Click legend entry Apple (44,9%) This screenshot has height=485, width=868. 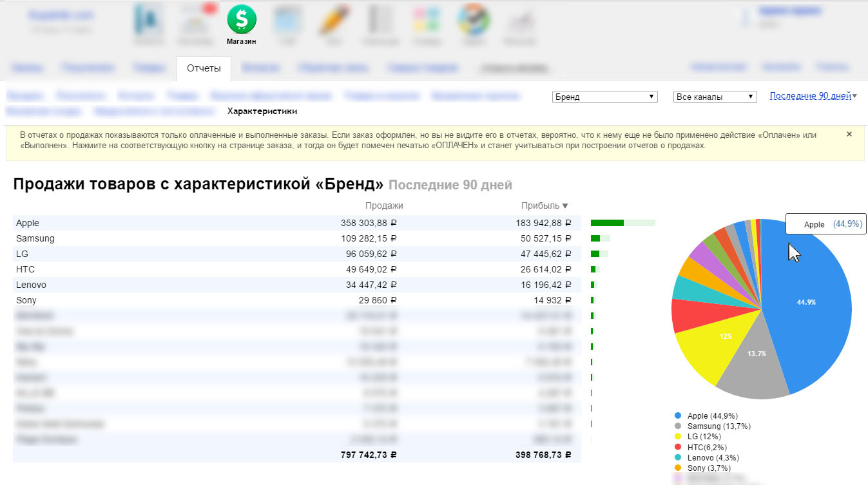tap(706, 416)
